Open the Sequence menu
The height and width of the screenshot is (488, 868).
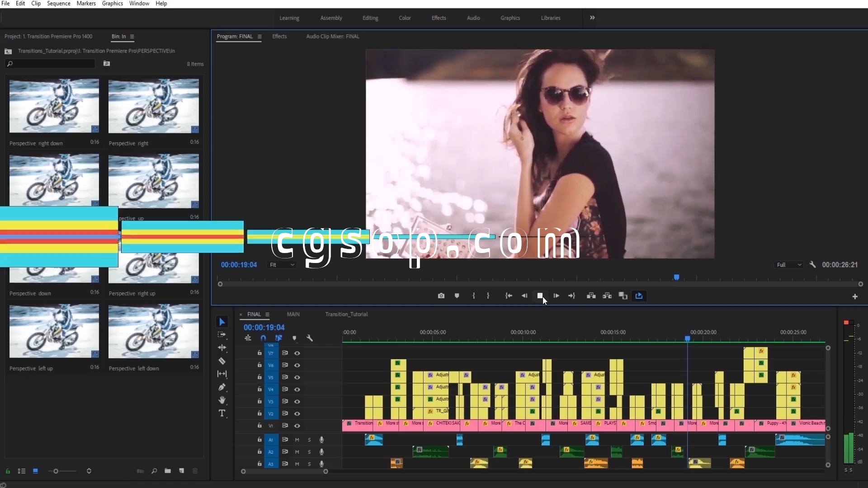pyautogui.click(x=59, y=4)
